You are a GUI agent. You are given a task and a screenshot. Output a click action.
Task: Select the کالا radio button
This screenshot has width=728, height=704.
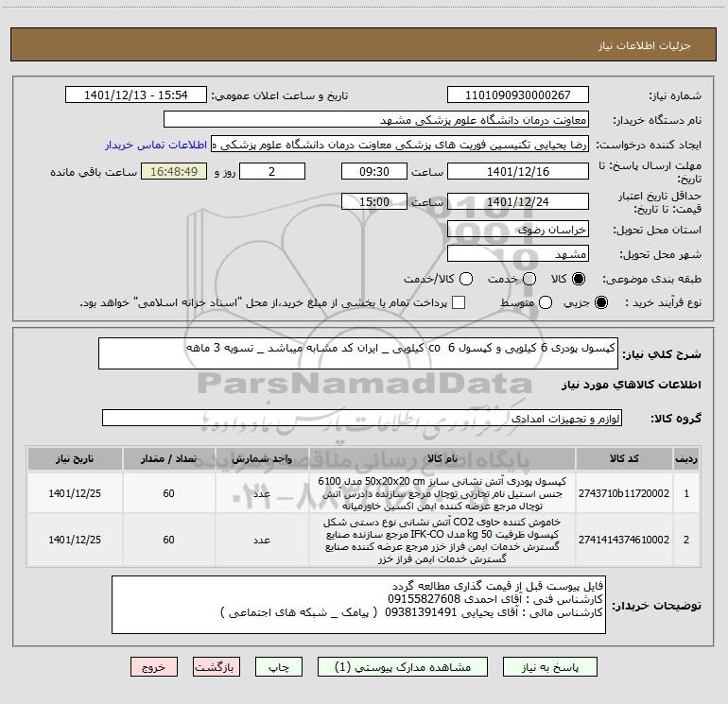coord(579,279)
